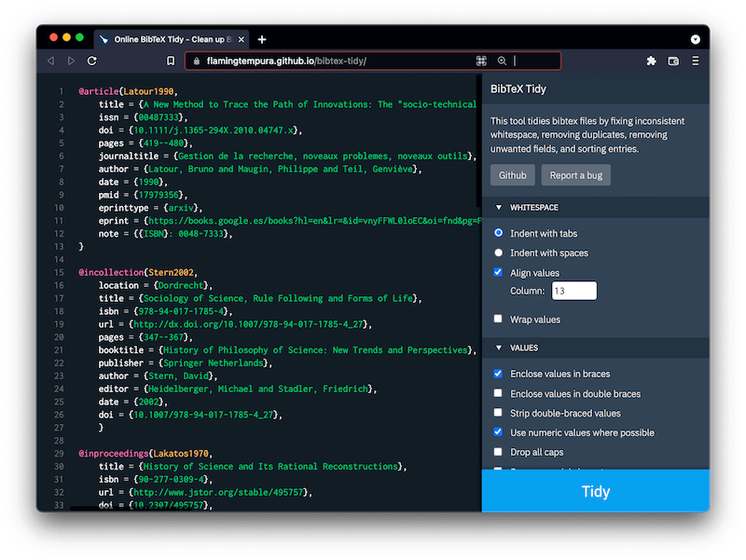746x560 pixels.
Task: Open the wallet icon in toolbar
Action: pos(673,61)
